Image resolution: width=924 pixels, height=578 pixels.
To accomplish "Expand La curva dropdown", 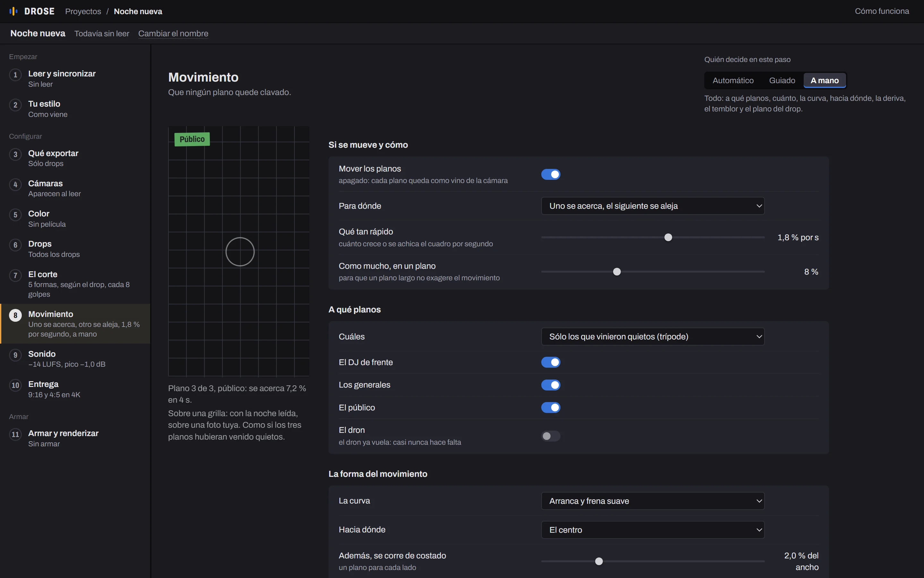I will coord(653,501).
